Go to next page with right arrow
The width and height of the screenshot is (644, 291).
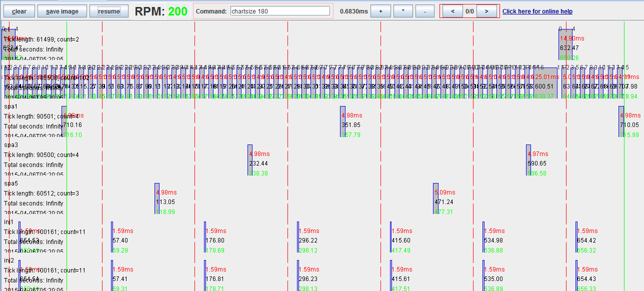[x=486, y=11]
